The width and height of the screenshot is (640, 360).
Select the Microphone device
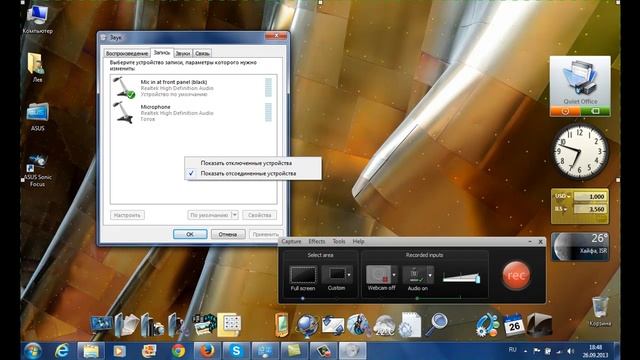point(193,112)
